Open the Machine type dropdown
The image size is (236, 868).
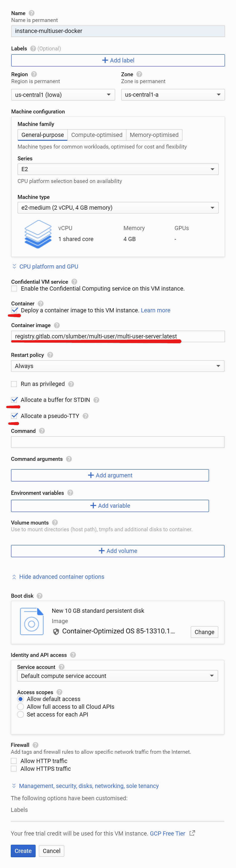pyautogui.click(x=118, y=207)
